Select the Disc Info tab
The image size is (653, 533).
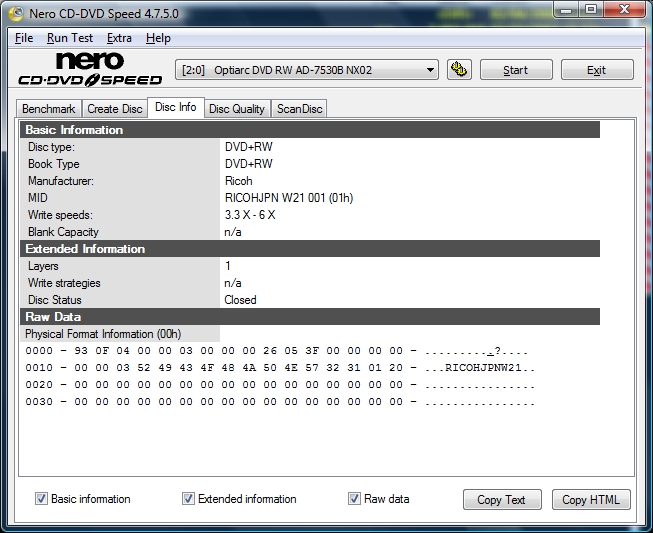176,107
